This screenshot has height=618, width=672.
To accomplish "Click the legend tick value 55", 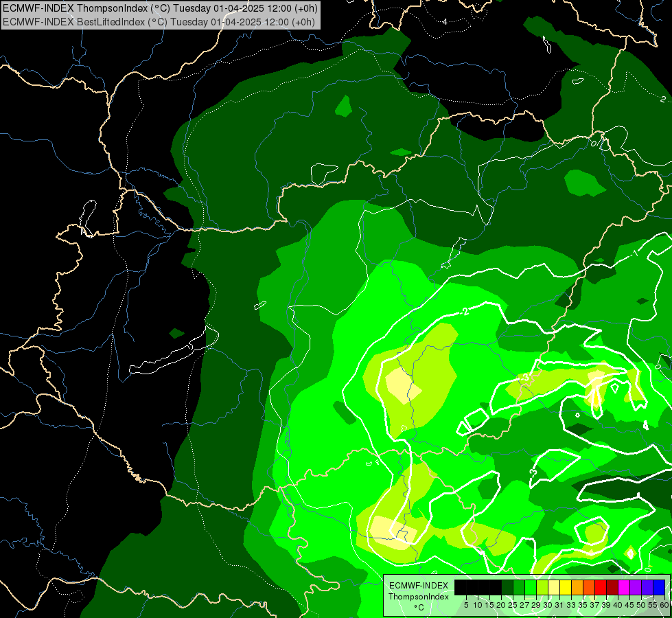I will 653,605.
